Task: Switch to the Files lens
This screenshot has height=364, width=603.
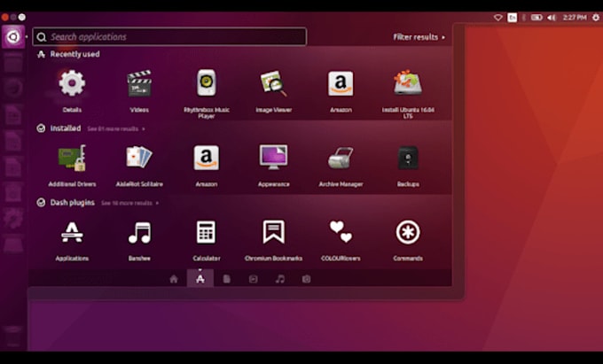Action: 226,279
